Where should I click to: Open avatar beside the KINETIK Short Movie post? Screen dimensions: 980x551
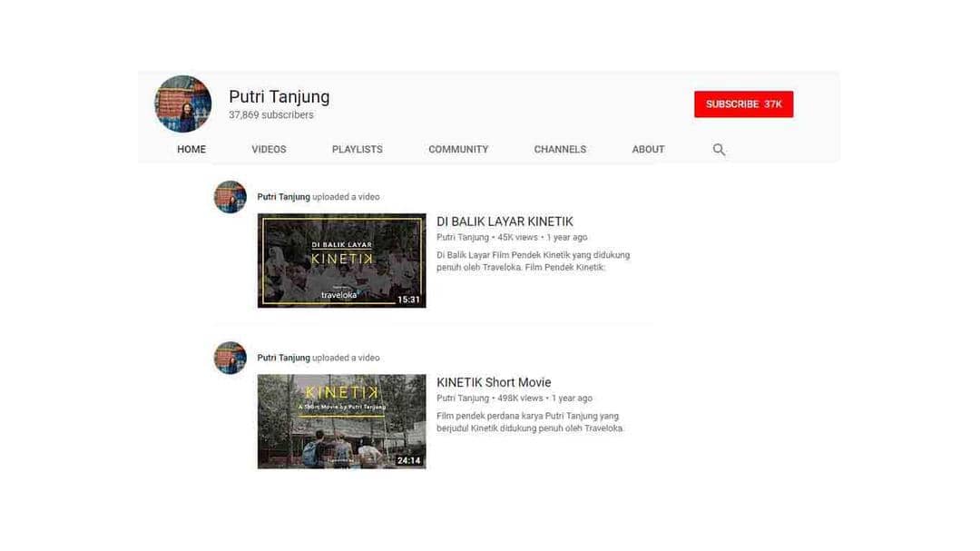pos(230,358)
